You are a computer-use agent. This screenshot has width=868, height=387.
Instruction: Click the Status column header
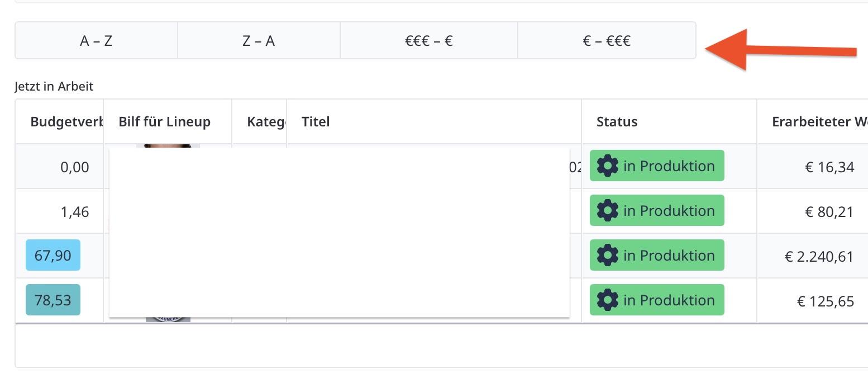point(617,122)
